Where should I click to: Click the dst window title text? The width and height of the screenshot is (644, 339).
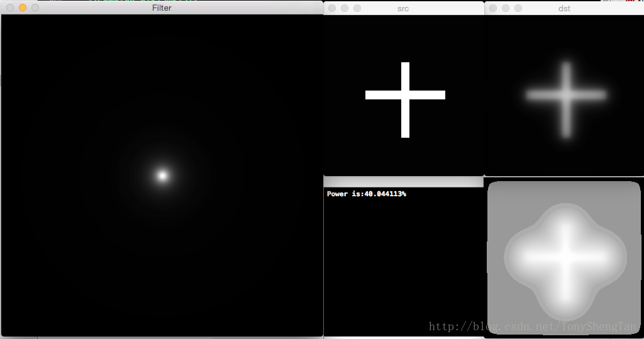[x=564, y=8]
